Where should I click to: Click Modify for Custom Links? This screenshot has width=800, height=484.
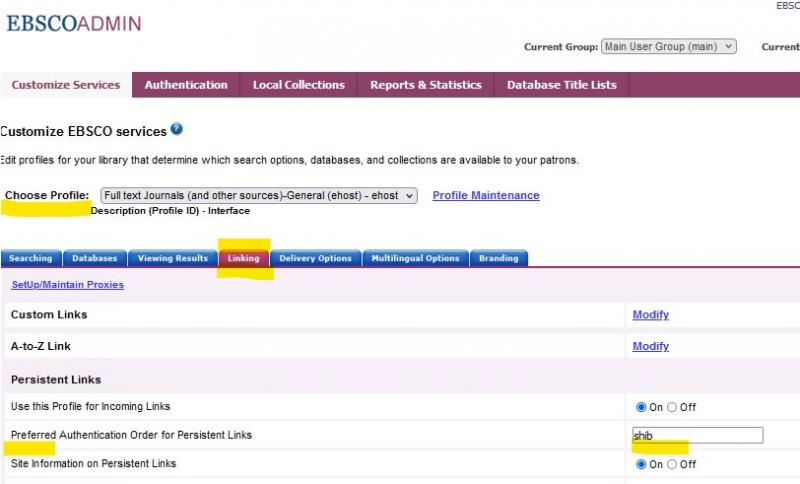point(651,315)
